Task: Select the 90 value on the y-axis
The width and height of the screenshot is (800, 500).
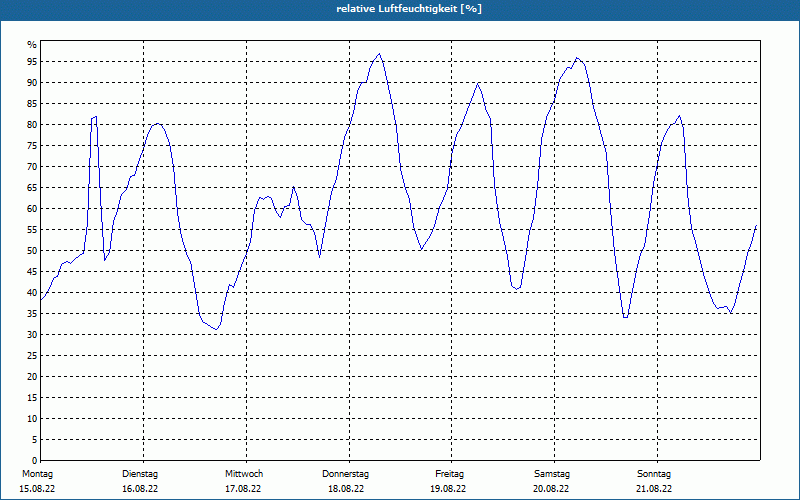Action: coord(32,83)
